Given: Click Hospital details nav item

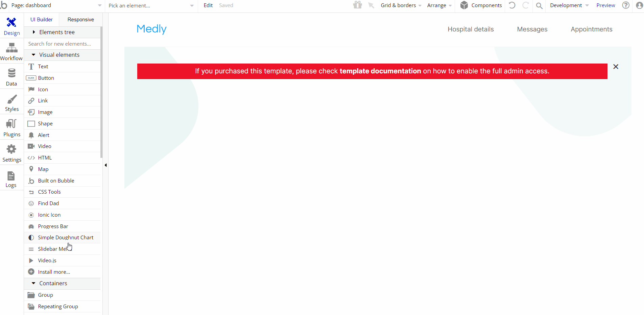Looking at the screenshot, I should [471, 29].
